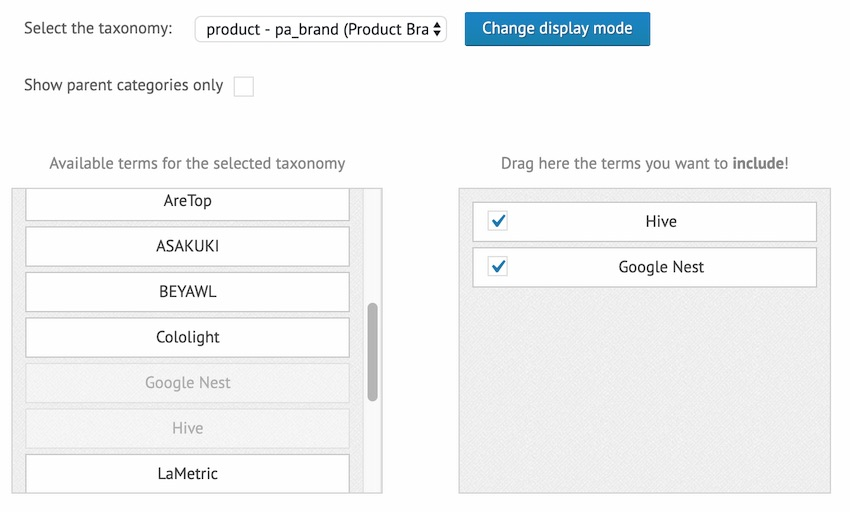850x512 pixels.
Task: Click the 'Select the taxonomy:' label
Action: pos(98,28)
